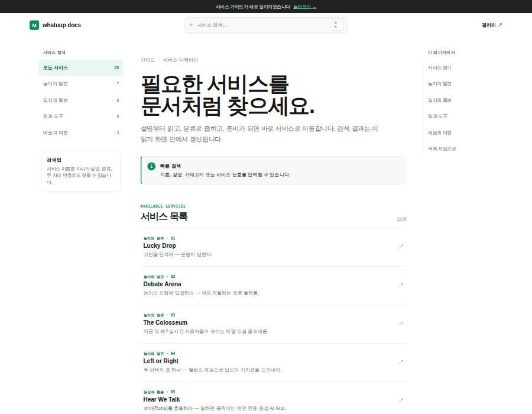Click the 22개 service count label

pos(401,219)
